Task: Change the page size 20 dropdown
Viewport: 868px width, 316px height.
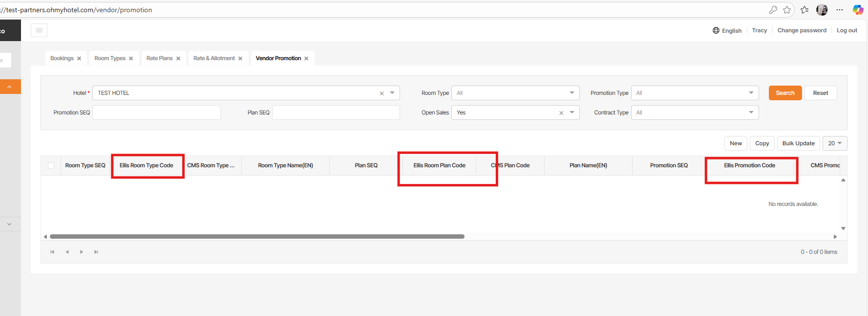Action: [834, 143]
